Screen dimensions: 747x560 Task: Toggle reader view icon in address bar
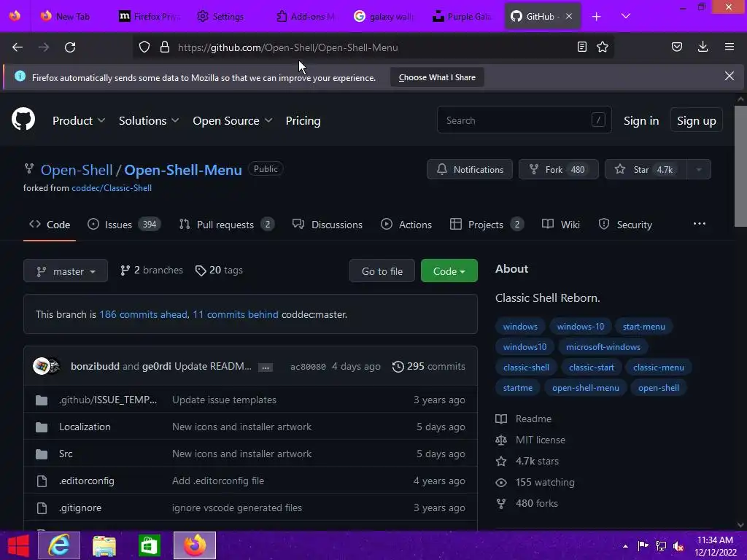581,47
